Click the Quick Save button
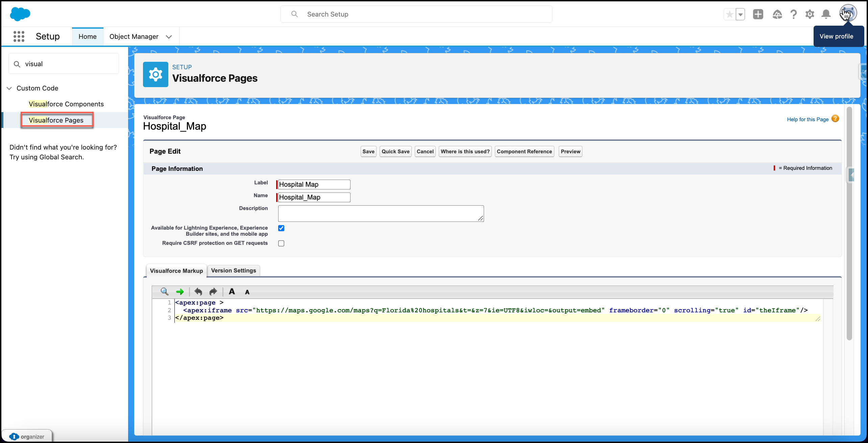Image resolution: width=868 pixels, height=443 pixels. point(395,152)
